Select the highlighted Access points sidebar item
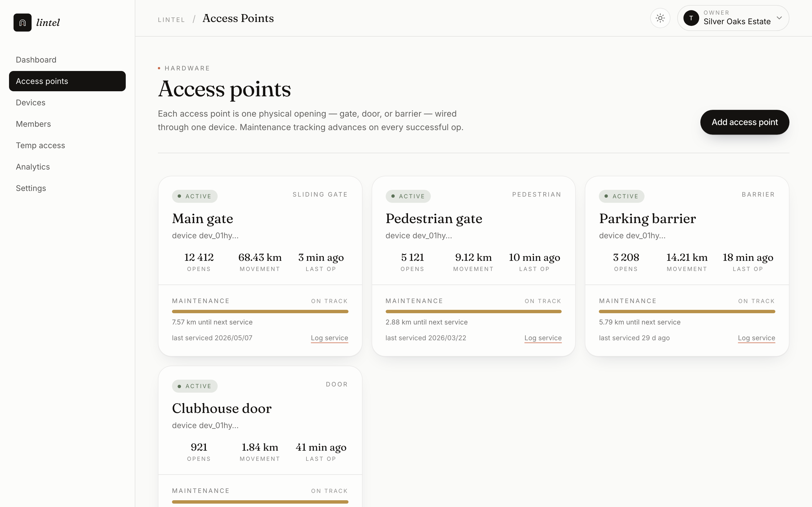This screenshot has width=812, height=507. tap(67, 81)
